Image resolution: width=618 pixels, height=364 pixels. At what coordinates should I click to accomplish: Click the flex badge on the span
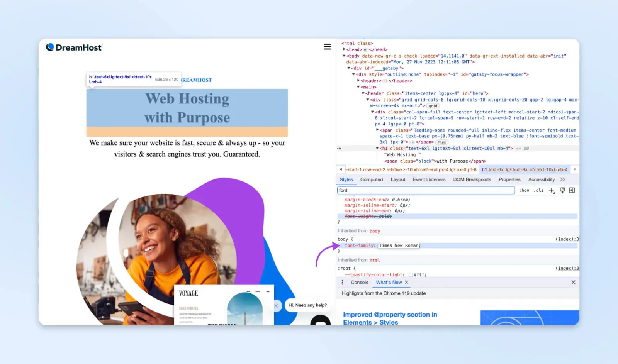[x=442, y=142]
